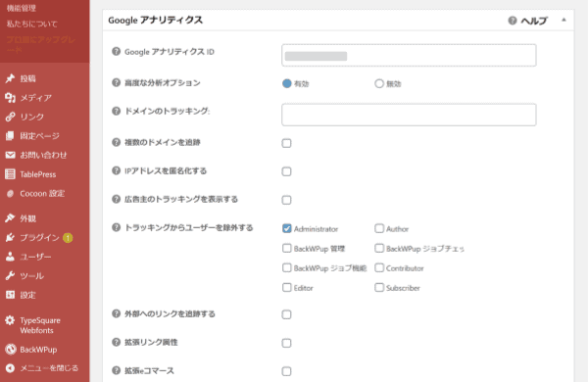The image size is (588, 382).
Task: Open the 機能管理 submenu link
Action: (22, 8)
